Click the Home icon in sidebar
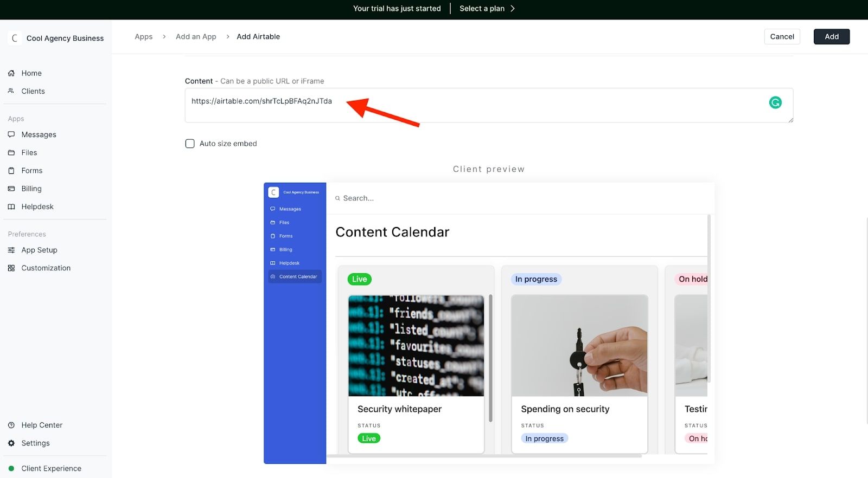Viewport: 868px width, 478px height. click(11, 73)
